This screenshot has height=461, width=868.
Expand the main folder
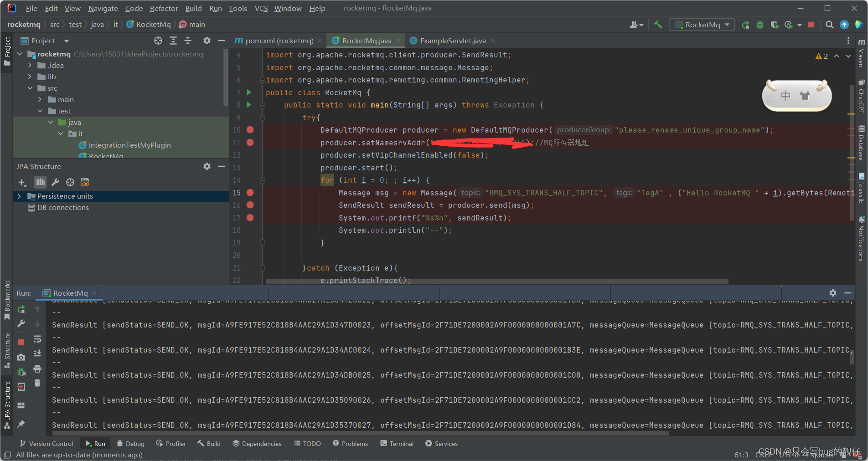pos(40,99)
